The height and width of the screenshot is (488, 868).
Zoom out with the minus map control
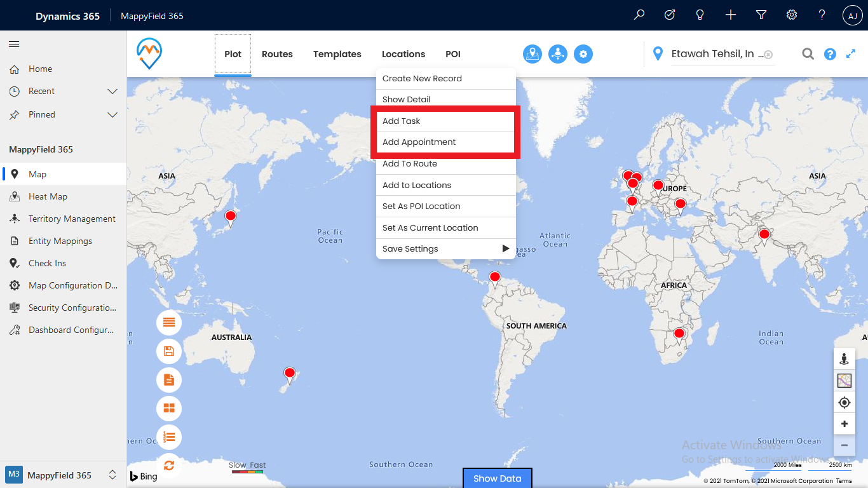coord(844,445)
